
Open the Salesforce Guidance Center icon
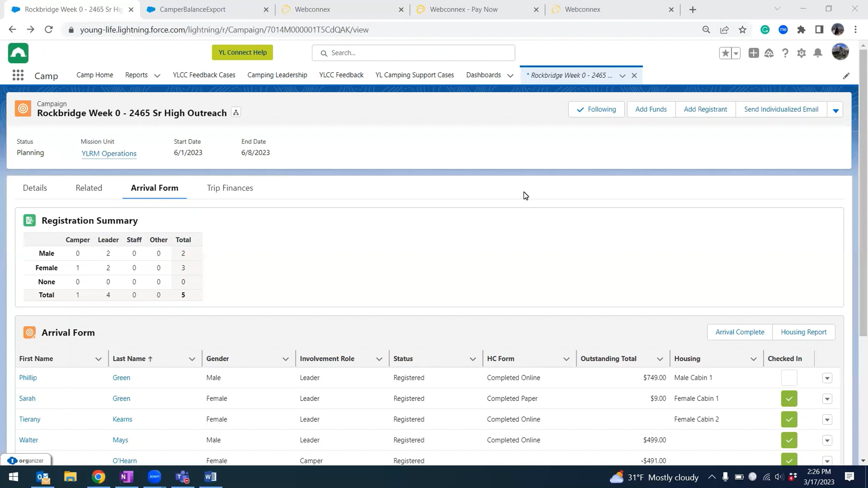[x=769, y=53]
